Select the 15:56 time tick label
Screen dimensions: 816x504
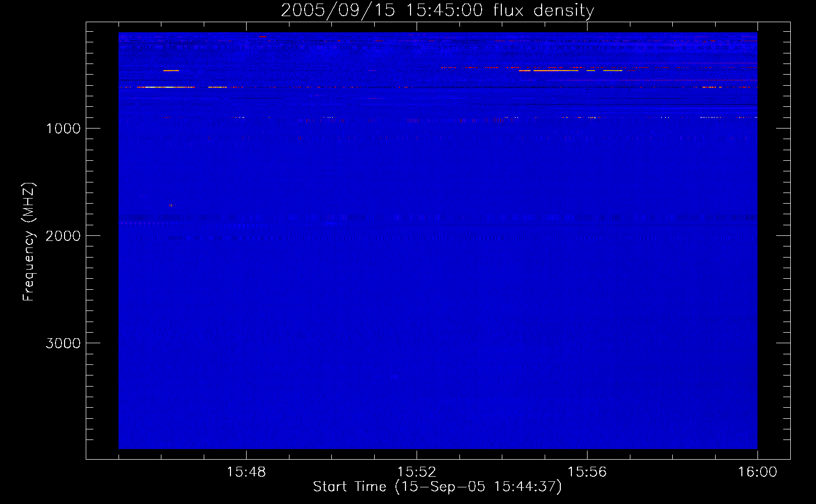click(587, 472)
